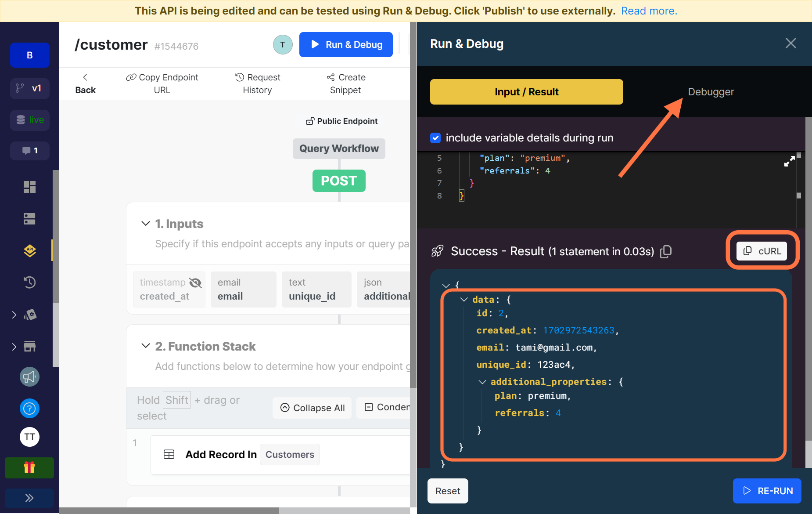The width and height of the screenshot is (812, 514).
Task: Select the email input field chip
Action: (x=244, y=290)
